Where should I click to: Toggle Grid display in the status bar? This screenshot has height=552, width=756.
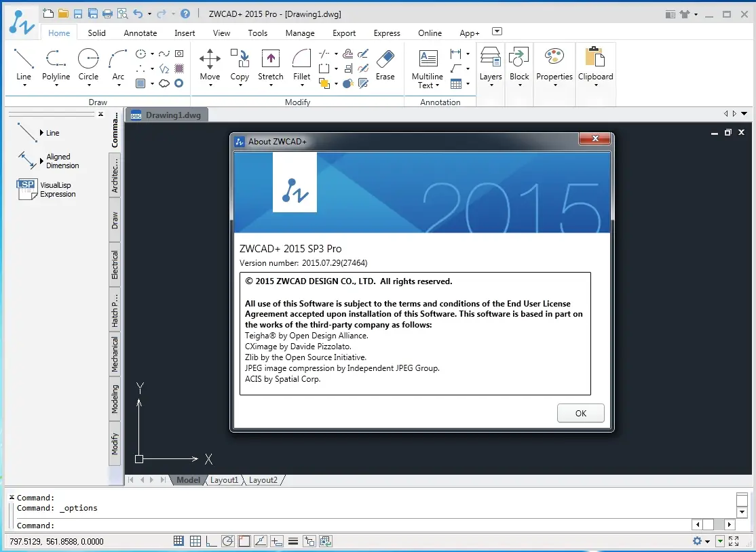click(x=195, y=541)
